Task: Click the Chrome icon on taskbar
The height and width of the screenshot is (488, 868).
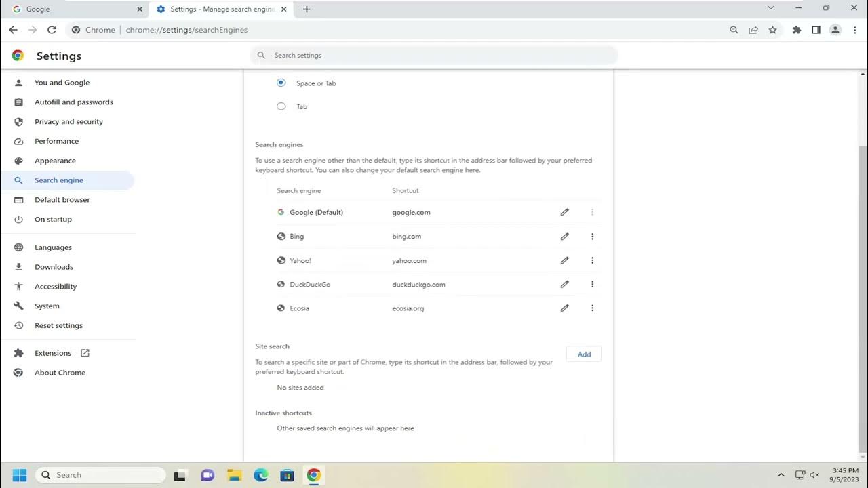Action: [313, 475]
